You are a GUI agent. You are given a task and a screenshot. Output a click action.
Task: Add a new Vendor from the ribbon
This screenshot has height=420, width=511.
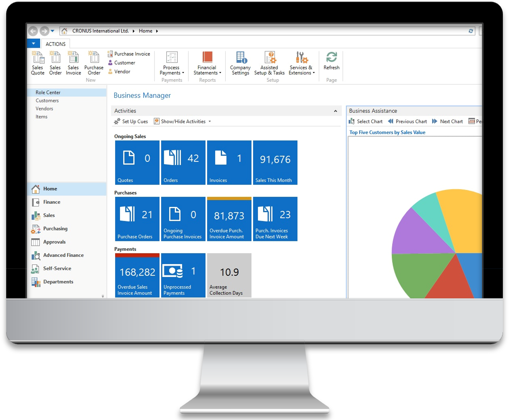click(119, 71)
